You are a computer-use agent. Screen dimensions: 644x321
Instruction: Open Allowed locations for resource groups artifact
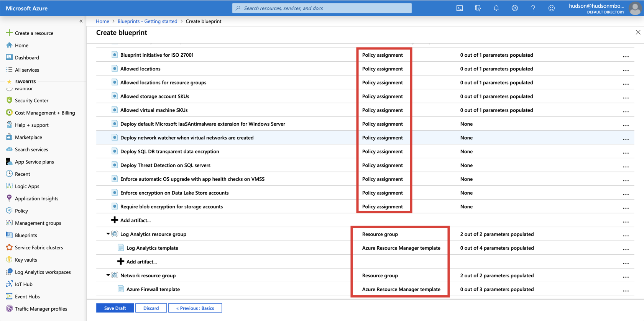(163, 82)
